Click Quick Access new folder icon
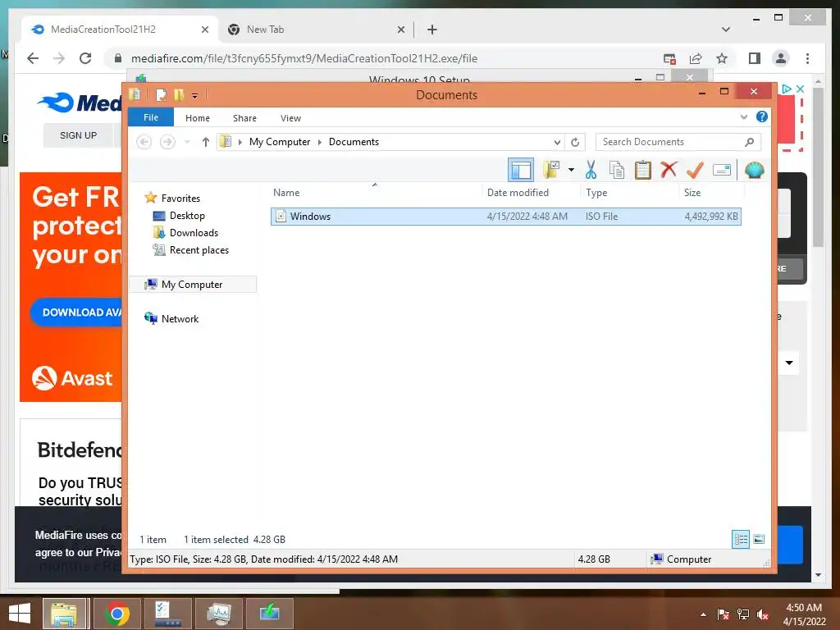 (x=179, y=95)
